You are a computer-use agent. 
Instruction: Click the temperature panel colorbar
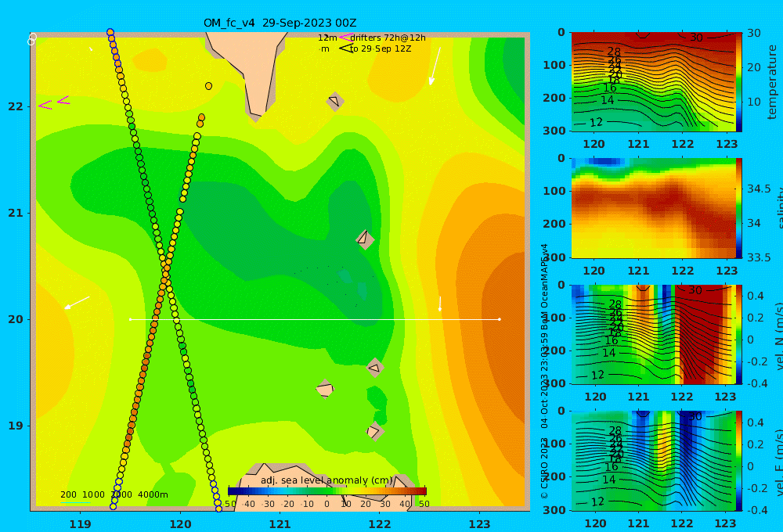pos(739,82)
